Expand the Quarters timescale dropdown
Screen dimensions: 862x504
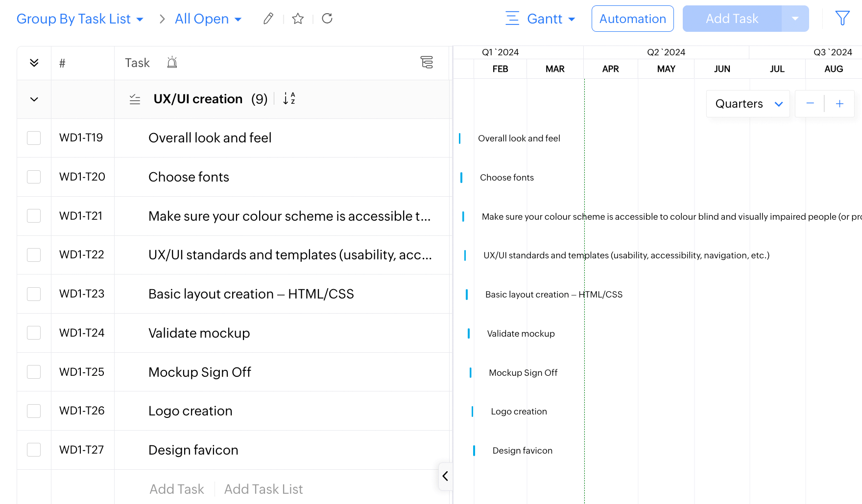pos(748,104)
